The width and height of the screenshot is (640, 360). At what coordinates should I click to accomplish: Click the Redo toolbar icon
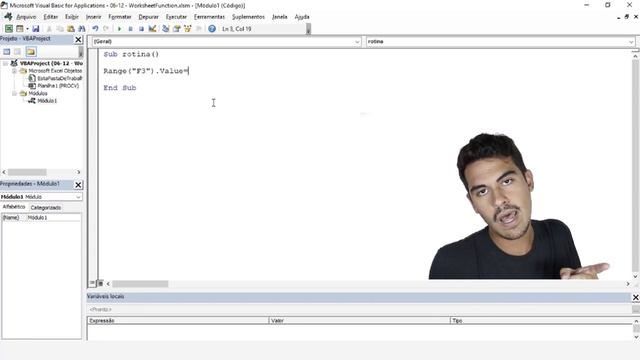(x=106, y=29)
